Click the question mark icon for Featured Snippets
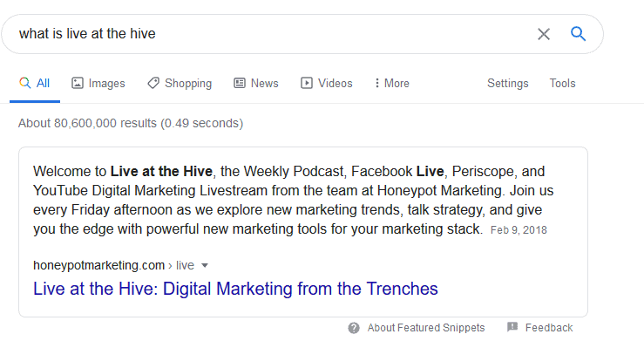The image size is (644, 341). pos(354,328)
